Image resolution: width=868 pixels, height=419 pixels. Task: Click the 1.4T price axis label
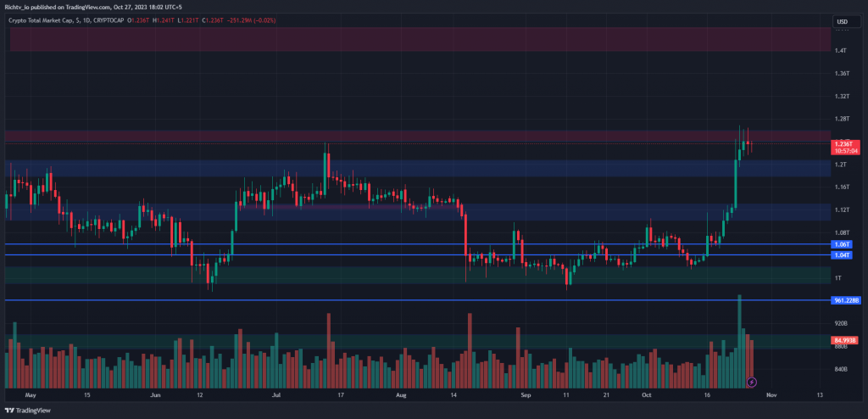[x=840, y=50]
